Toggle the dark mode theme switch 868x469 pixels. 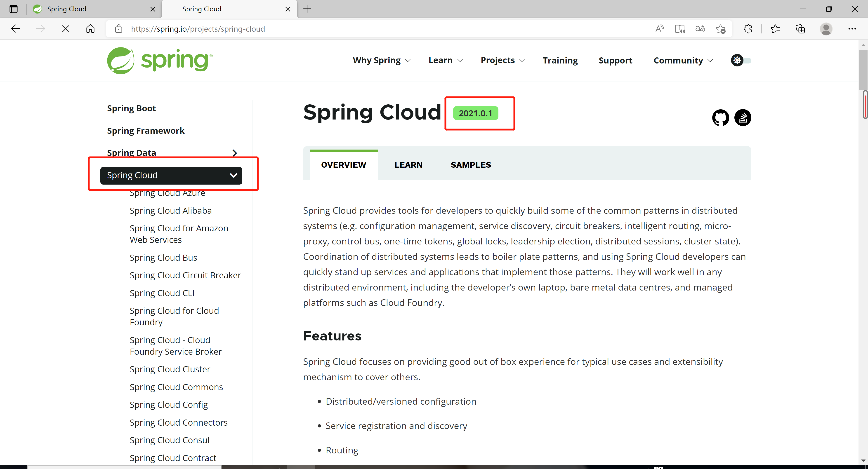click(x=741, y=61)
